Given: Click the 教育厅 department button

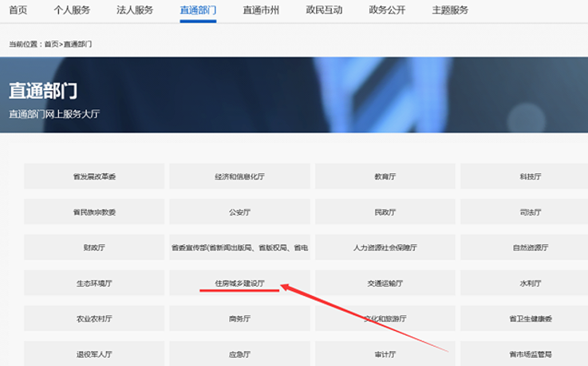Looking at the screenshot, I should click(385, 176).
